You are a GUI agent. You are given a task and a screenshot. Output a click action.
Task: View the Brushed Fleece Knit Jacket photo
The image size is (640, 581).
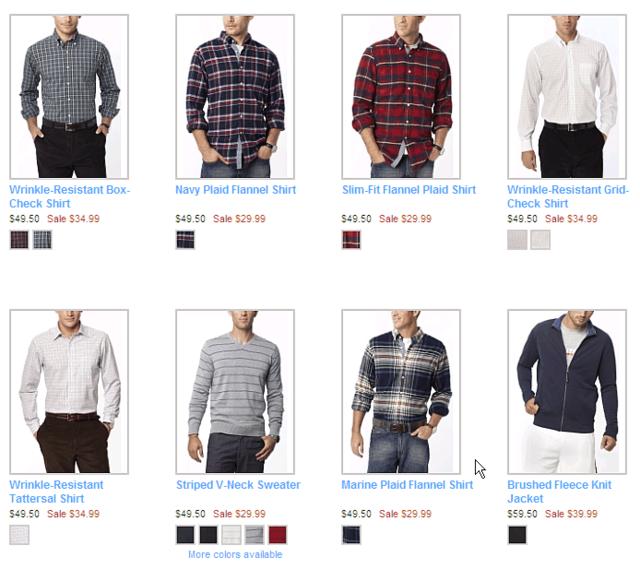point(567,392)
